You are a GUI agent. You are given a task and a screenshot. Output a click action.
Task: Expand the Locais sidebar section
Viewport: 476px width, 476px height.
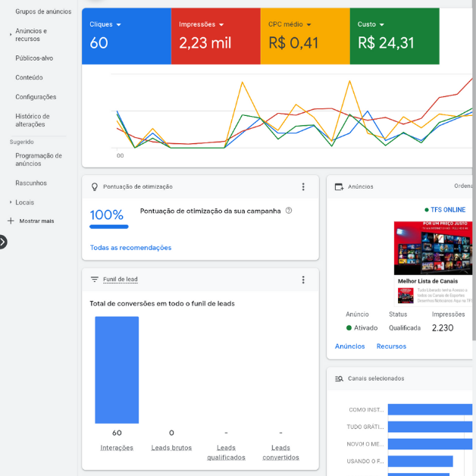11,202
